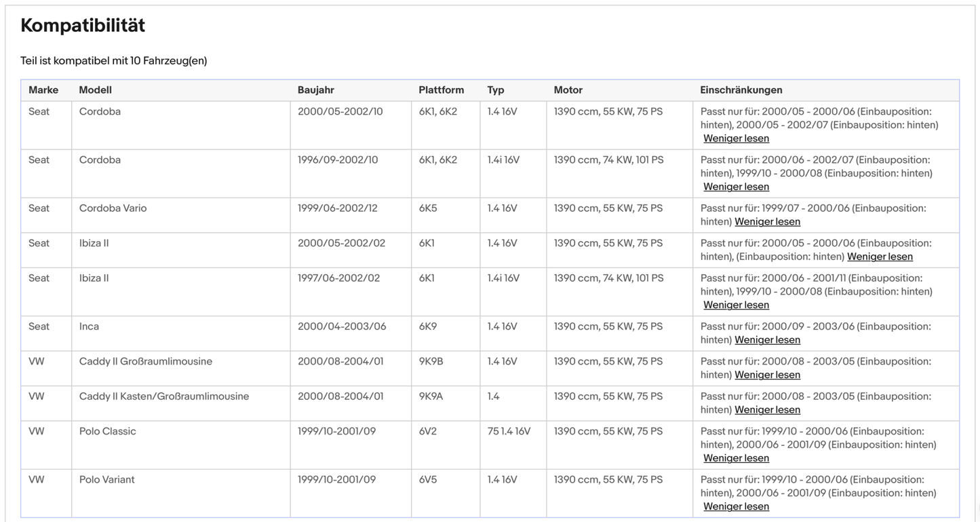Click the 'Polo Classic' model cell
Viewport: 980px width, 522px height.
pos(108,432)
